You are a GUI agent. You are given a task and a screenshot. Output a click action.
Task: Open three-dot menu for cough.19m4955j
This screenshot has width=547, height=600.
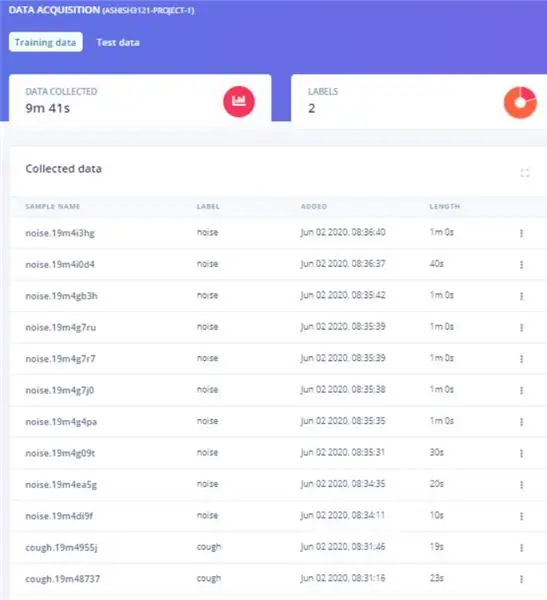pos(521,548)
